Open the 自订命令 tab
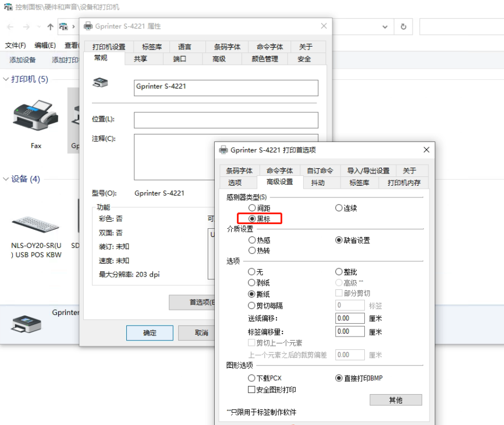504x425 pixels. pyautogui.click(x=320, y=171)
